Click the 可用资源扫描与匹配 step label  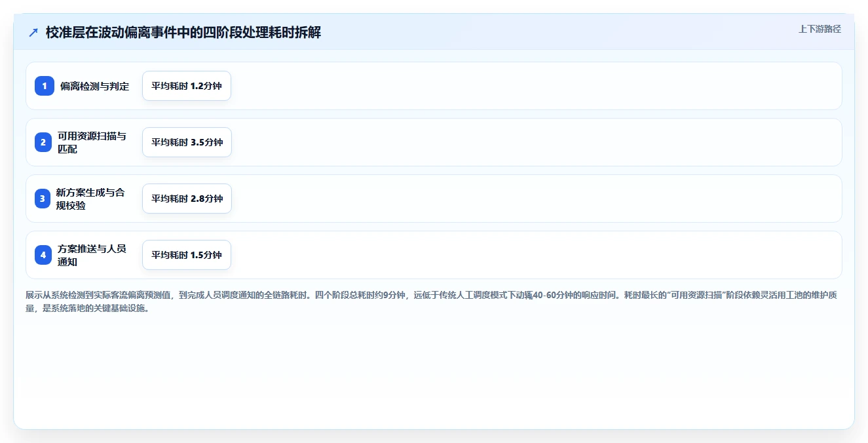click(x=92, y=142)
